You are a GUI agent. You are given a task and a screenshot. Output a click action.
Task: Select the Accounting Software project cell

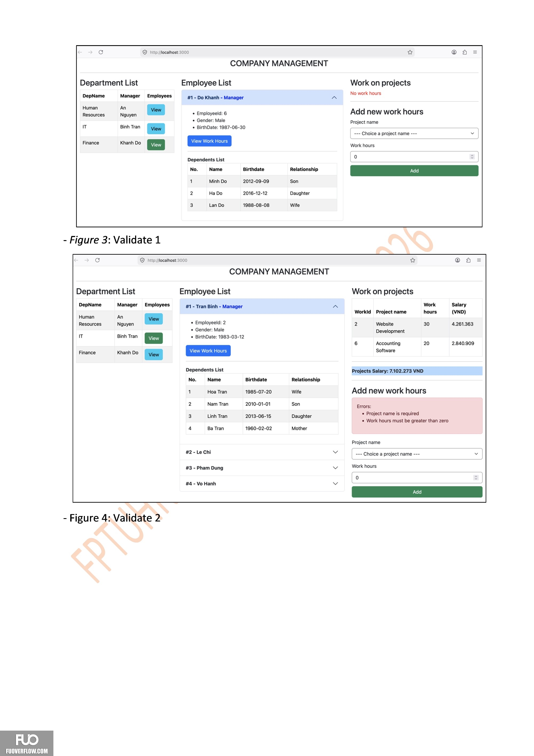[x=397, y=347]
